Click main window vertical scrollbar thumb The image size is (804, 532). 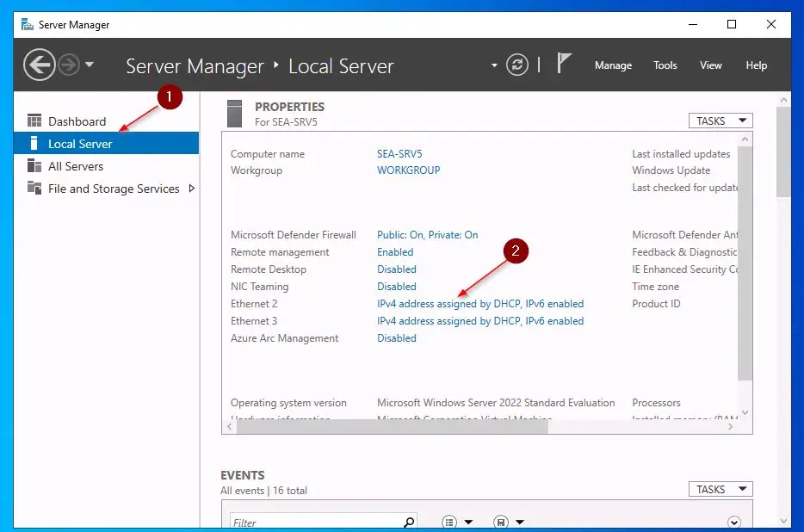click(x=783, y=152)
